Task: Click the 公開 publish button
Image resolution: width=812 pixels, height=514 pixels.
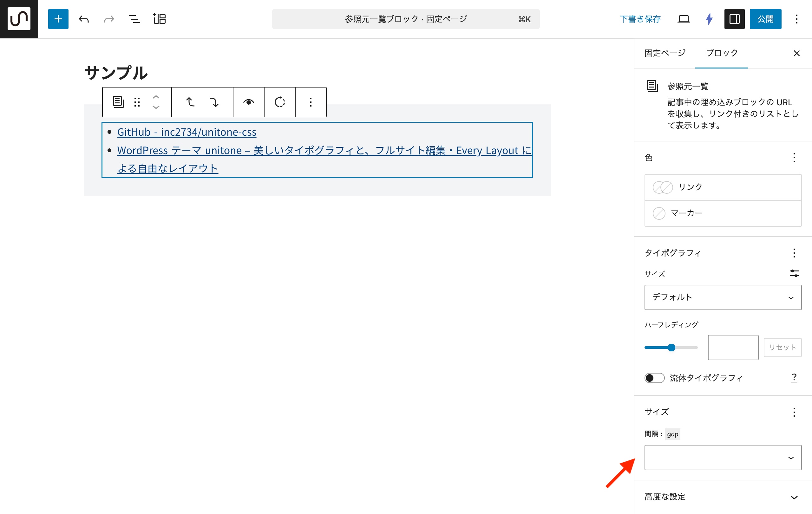Action: point(765,19)
